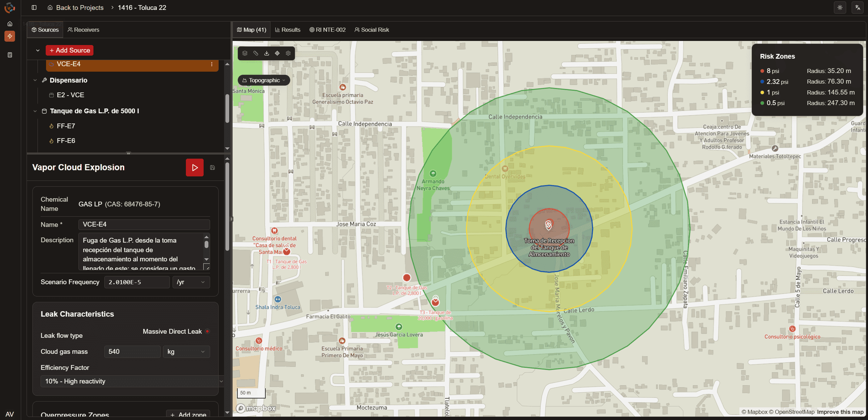This screenshot has height=420, width=868.
Task: Open the language translation icon
Action: pos(857,8)
